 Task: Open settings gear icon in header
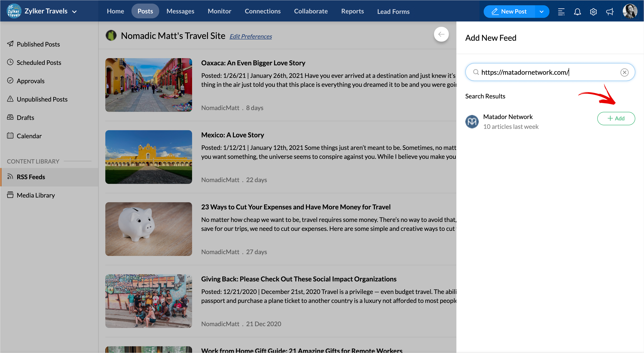coord(593,11)
